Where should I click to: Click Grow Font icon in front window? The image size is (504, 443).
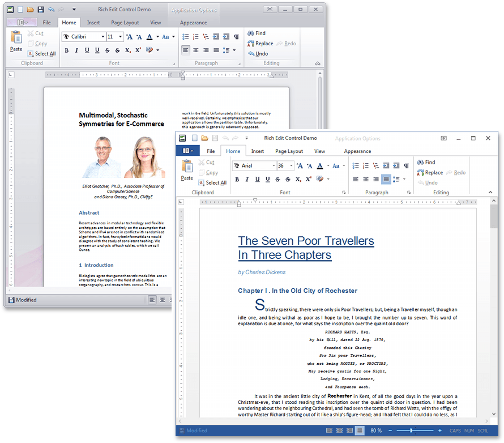(300, 166)
